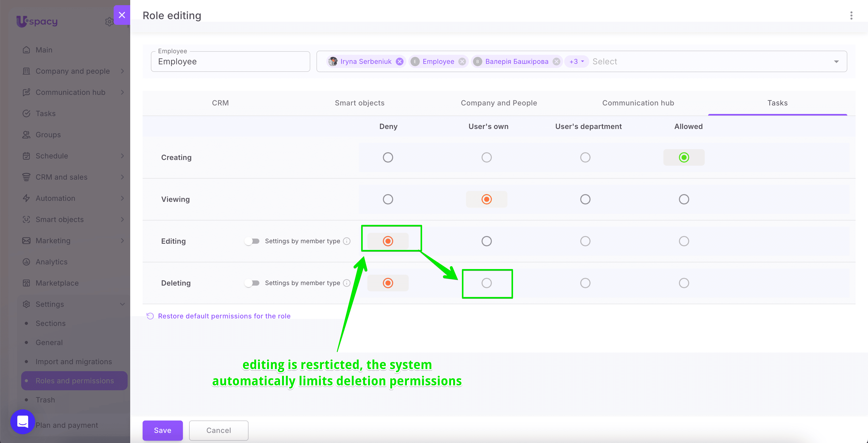This screenshot has width=868, height=443.
Task: Click info icon beside Deleting member type
Action: [347, 283]
